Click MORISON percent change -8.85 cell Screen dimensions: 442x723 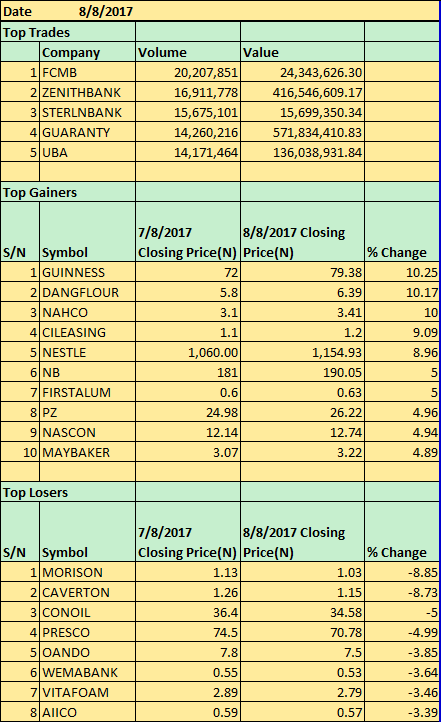click(402, 572)
